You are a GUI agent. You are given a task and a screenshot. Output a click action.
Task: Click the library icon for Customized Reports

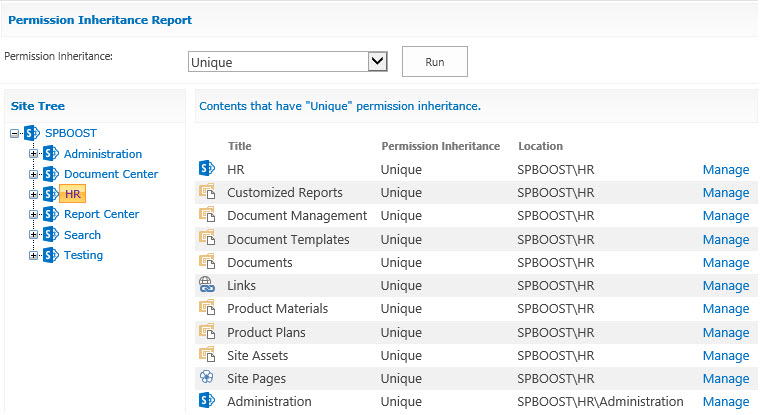(207, 191)
